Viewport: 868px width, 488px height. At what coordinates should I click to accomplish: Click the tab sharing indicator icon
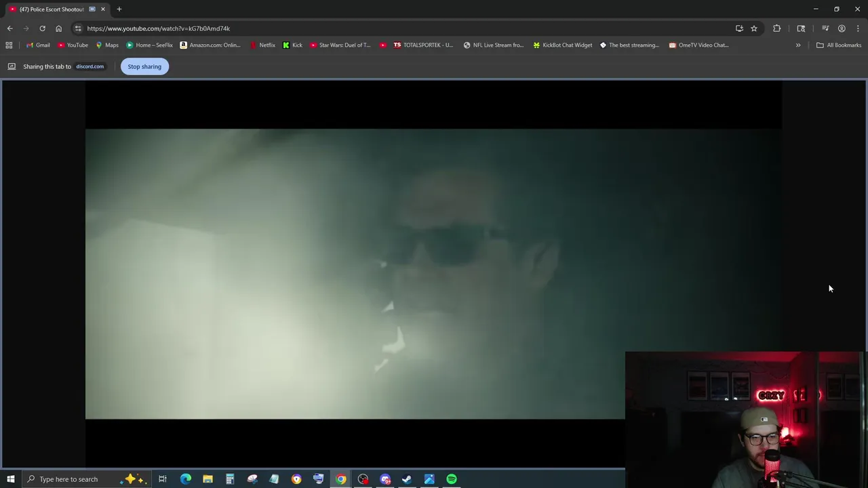(92, 9)
